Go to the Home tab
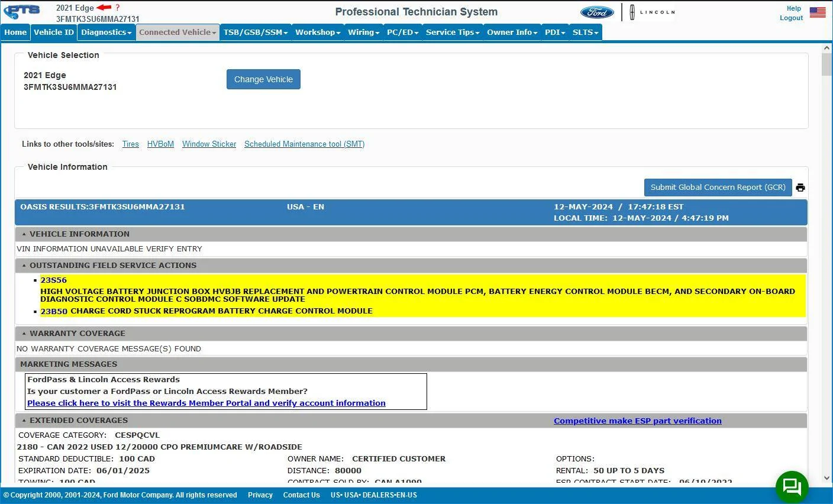 pyautogui.click(x=15, y=33)
